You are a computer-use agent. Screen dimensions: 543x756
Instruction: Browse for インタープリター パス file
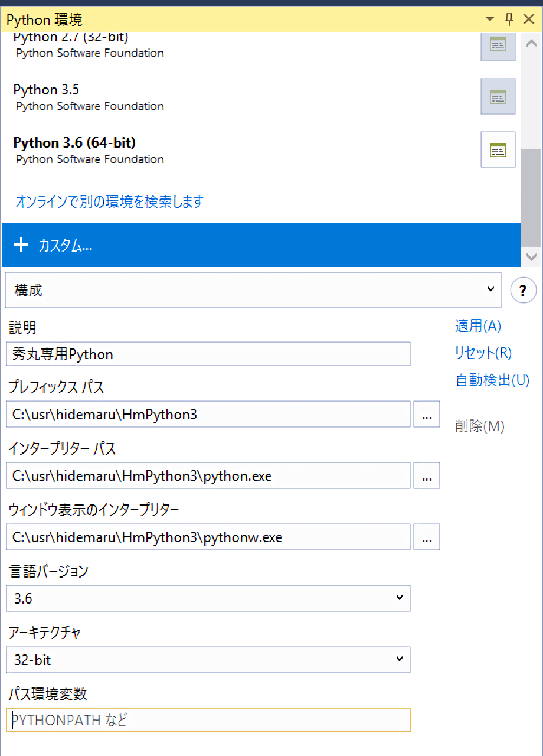coord(426,476)
